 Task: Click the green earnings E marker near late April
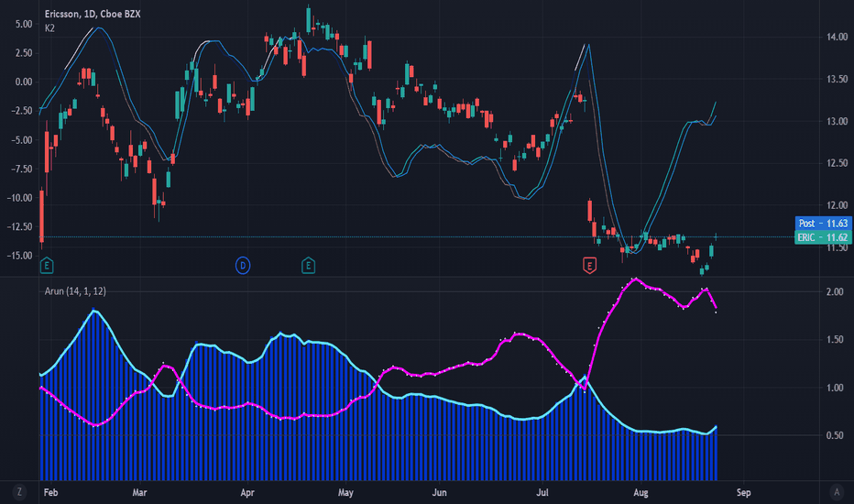tap(308, 266)
